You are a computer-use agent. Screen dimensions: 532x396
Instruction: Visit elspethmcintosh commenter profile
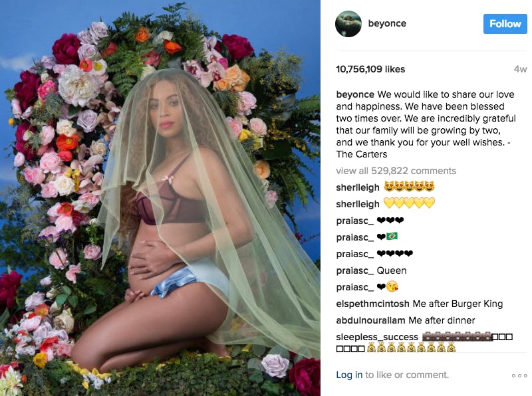coord(372,304)
